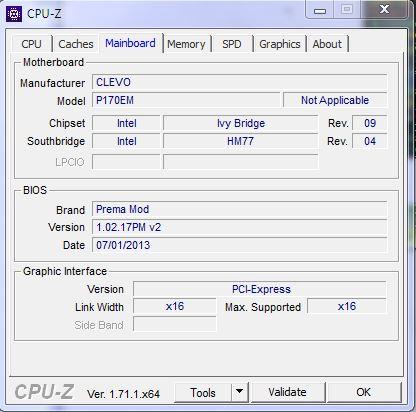Image resolution: width=416 pixels, height=412 pixels.
Task: Switch to the Caches tab
Action: point(76,44)
